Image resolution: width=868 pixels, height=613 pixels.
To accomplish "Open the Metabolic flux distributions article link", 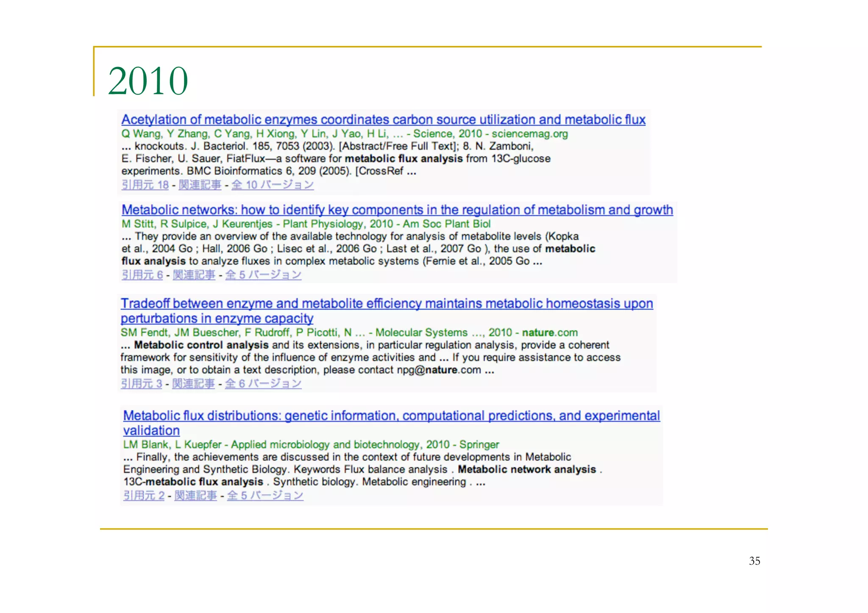I will (x=391, y=416).
